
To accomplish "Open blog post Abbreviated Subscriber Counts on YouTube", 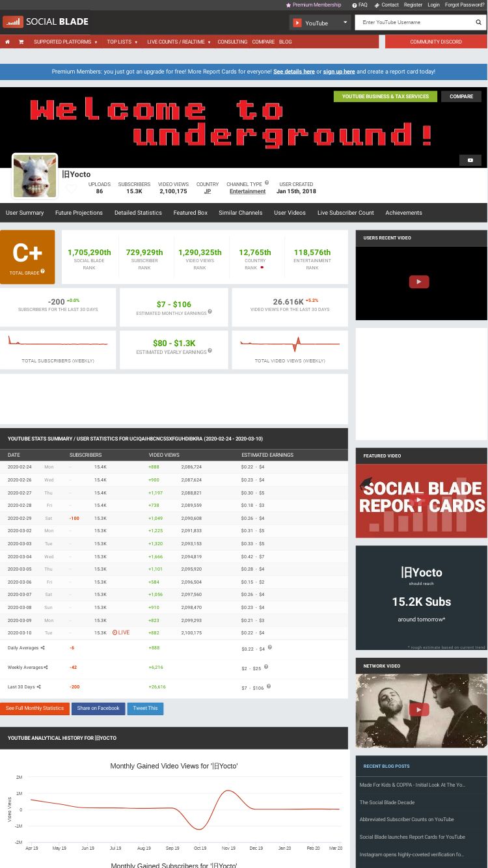I will click(x=407, y=819).
